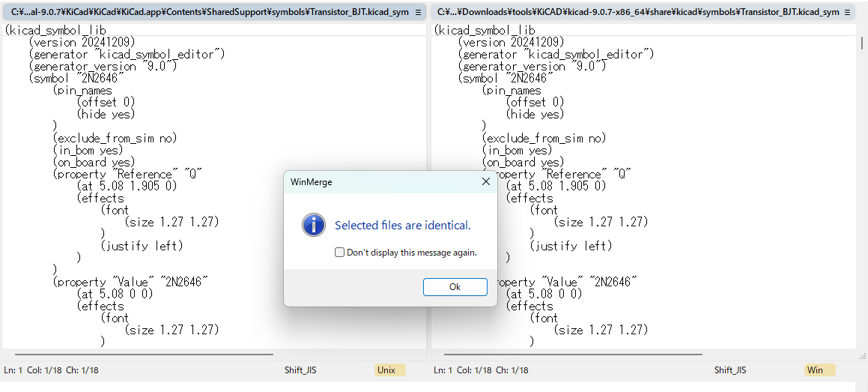Screen dimensions: 868x392
Task: Open the left pane header menu icon
Action: click(x=417, y=12)
